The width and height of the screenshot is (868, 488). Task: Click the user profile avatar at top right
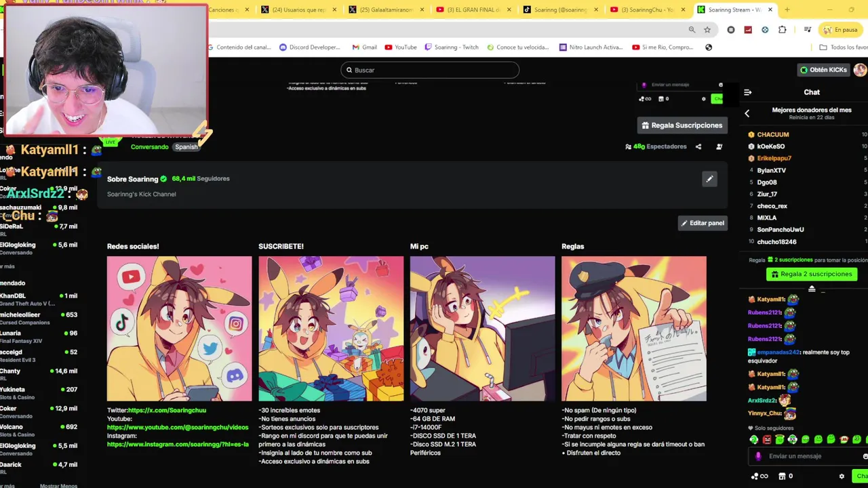click(x=860, y=70)
